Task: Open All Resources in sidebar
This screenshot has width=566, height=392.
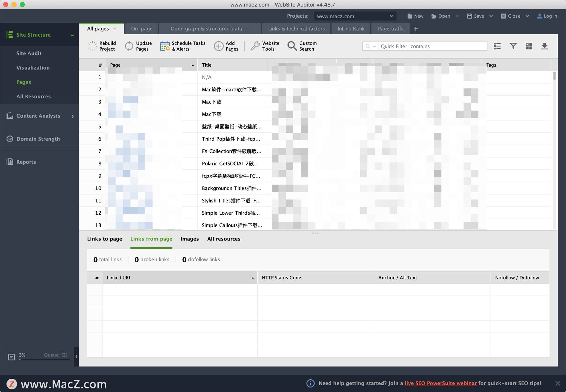Action: [x=33, y=96]
